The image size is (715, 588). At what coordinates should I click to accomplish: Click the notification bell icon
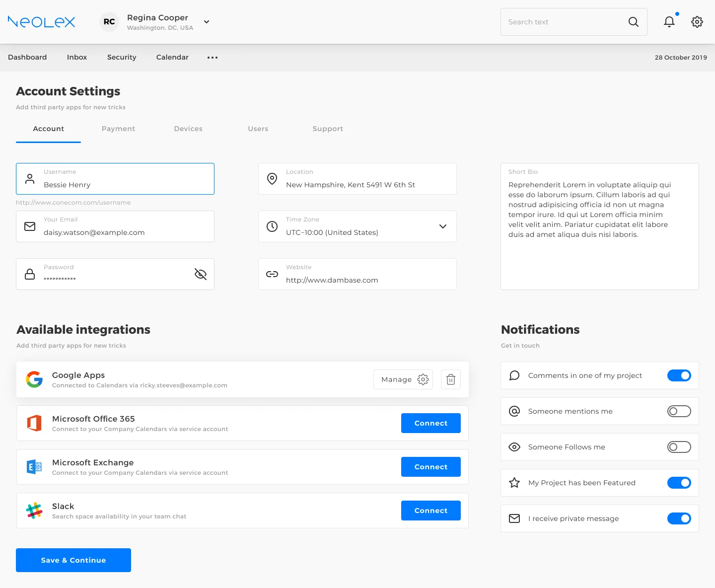[x=669, y=22]
